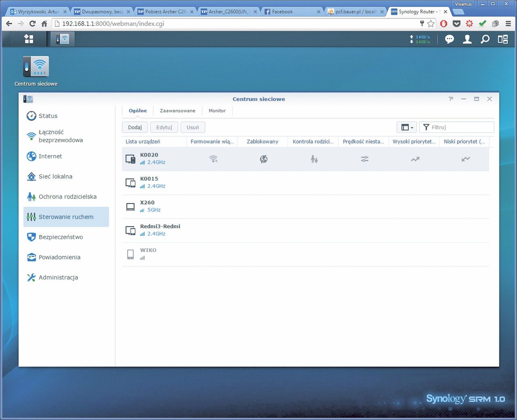Viewport: 517px width, 420px height.
Task: Click the Dodaj button
Action: 135,127
